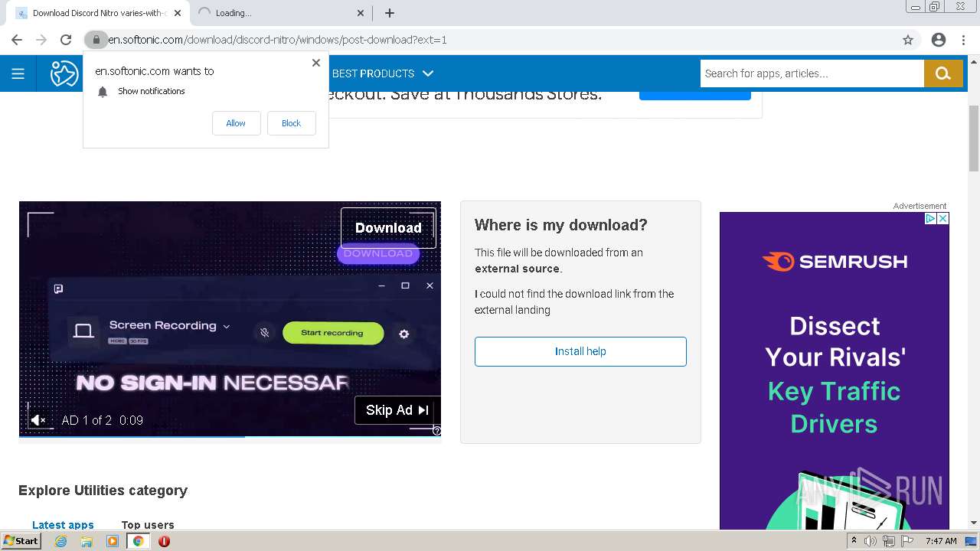Click the 'Where is my download?' heading

pyautogui.click(x=561, y=225)
